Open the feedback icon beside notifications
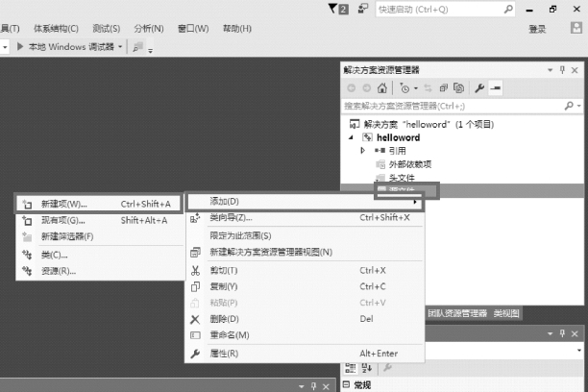This screenshot has height=392, width=588. (363, 9)
